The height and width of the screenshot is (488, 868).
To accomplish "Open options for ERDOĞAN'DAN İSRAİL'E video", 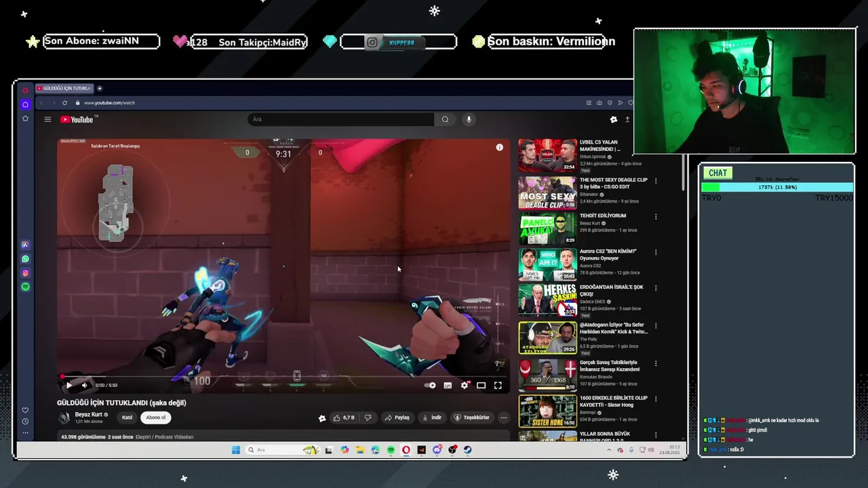I will pyautogui.click(x=656, y=288).
